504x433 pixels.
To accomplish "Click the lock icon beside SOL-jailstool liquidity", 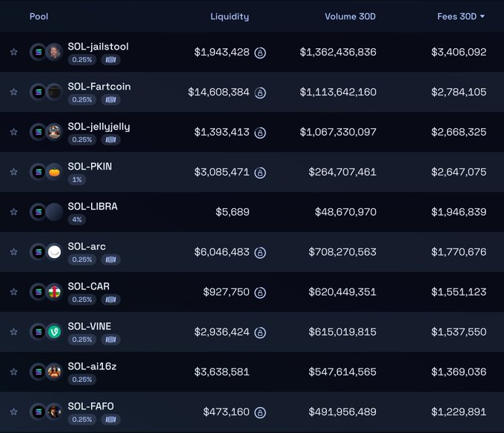I will [260, 53].
